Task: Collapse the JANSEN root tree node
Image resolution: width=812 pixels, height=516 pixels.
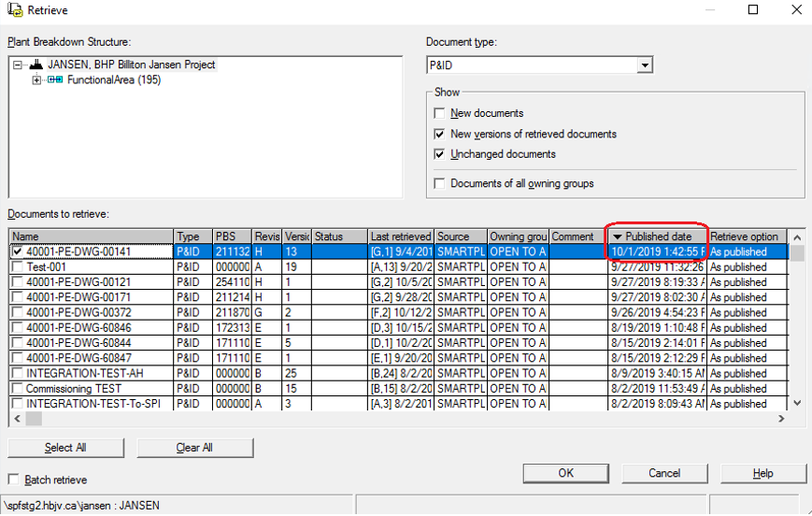Action: [19, 65]
